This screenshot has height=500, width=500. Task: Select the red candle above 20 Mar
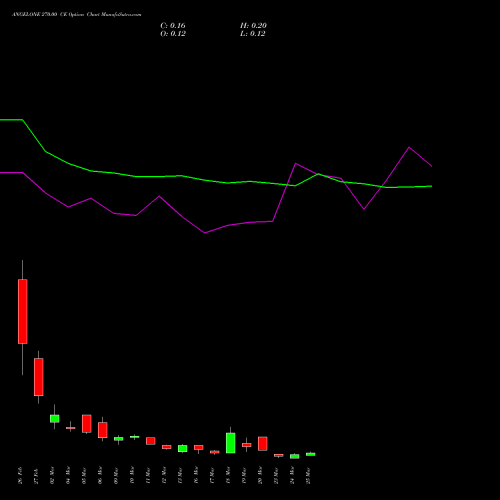coord(263,444)
